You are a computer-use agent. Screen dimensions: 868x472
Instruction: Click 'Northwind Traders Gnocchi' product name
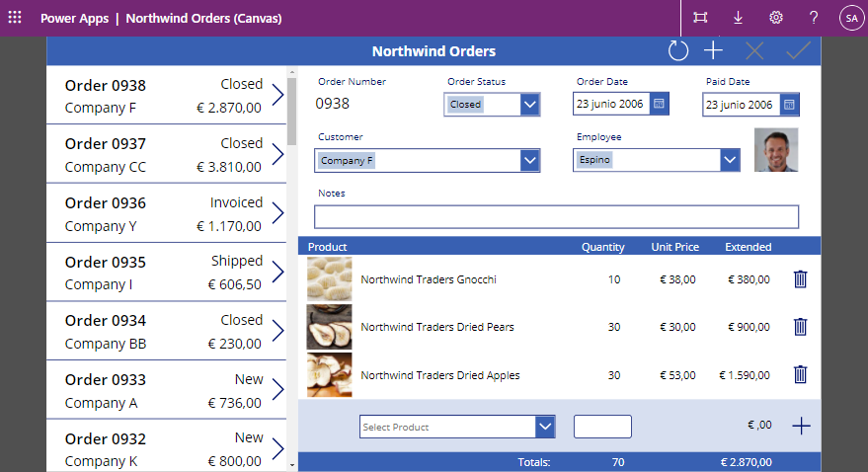click(x=429, y=279)
